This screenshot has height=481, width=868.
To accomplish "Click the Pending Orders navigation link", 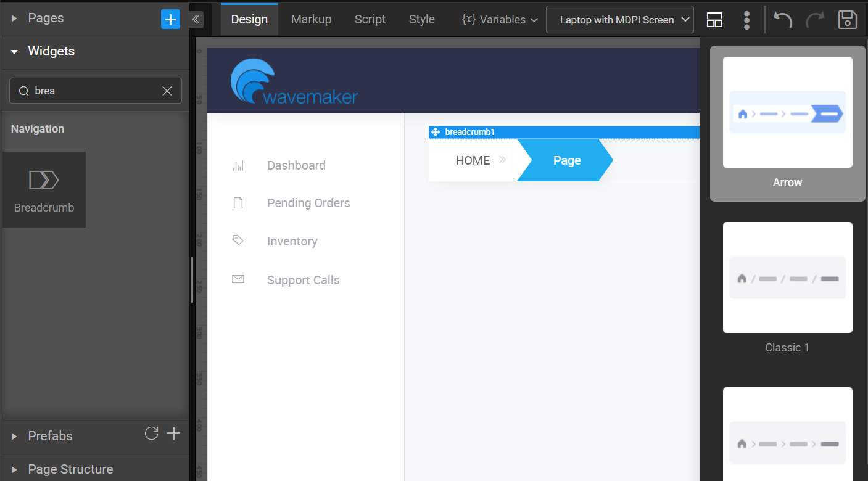I will pos(308,203).
